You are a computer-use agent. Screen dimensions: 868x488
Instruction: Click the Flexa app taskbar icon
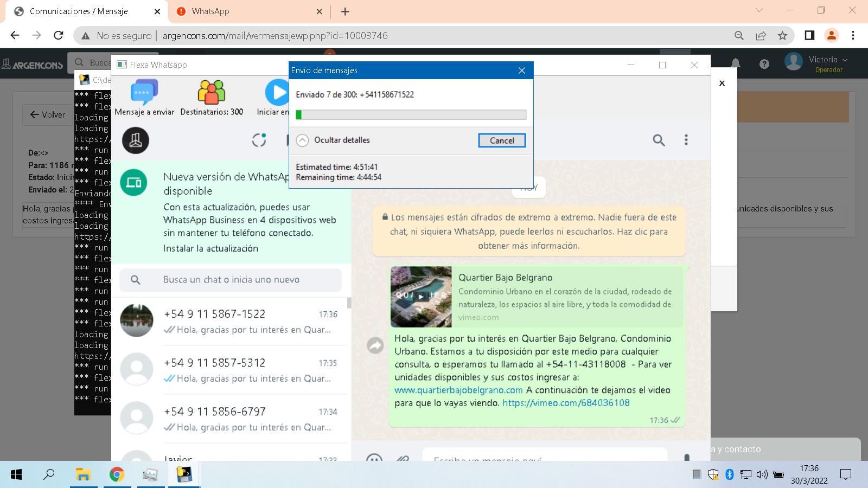[x=184, y=475]
